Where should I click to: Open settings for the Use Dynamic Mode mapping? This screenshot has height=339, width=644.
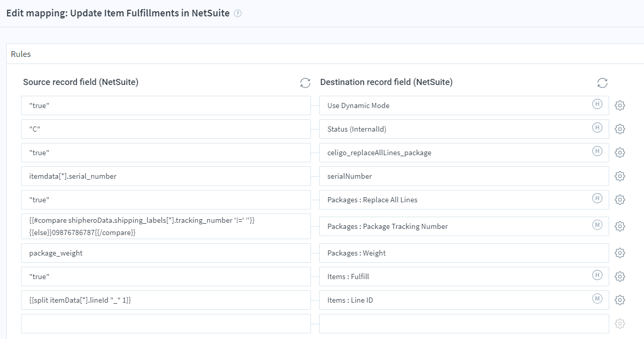point(620,105)
